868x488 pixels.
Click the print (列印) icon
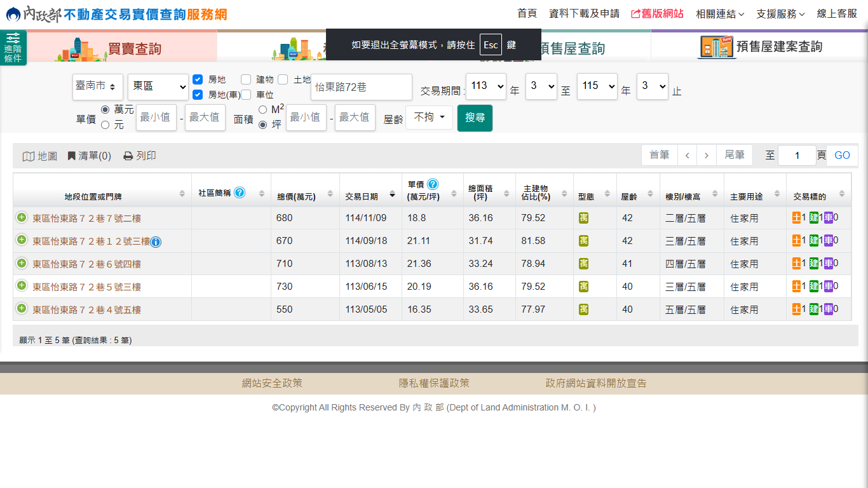click(128, 156)
